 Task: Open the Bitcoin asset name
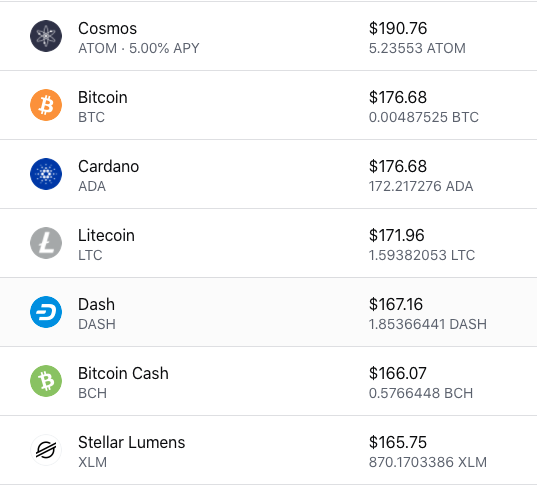pos(103,97)
